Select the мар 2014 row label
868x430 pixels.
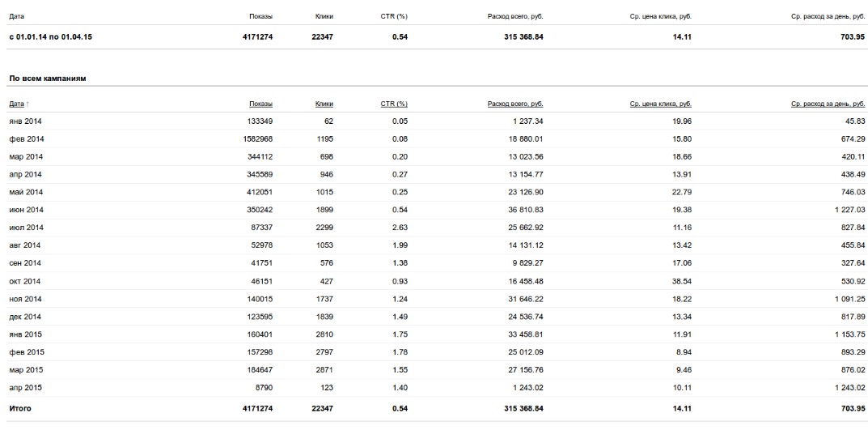click(26, 157)
